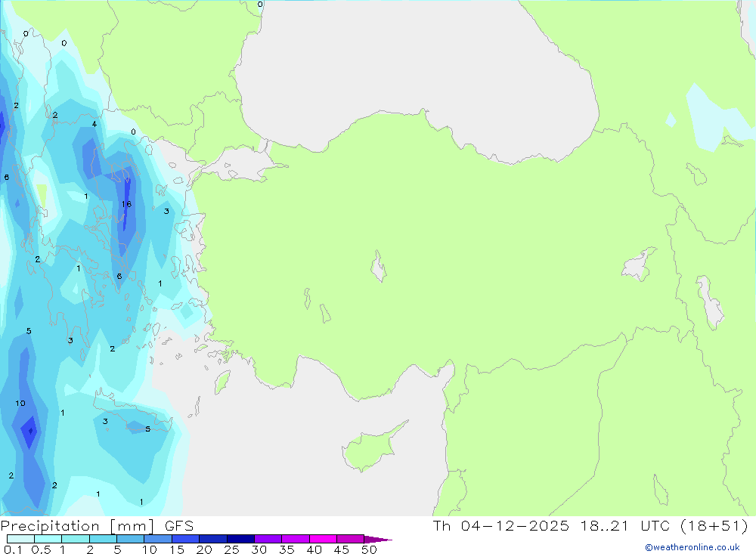Select the 2–5 mm legend color swatch
Viewport: 756px width, 554px height.
(x=103, y=539)
